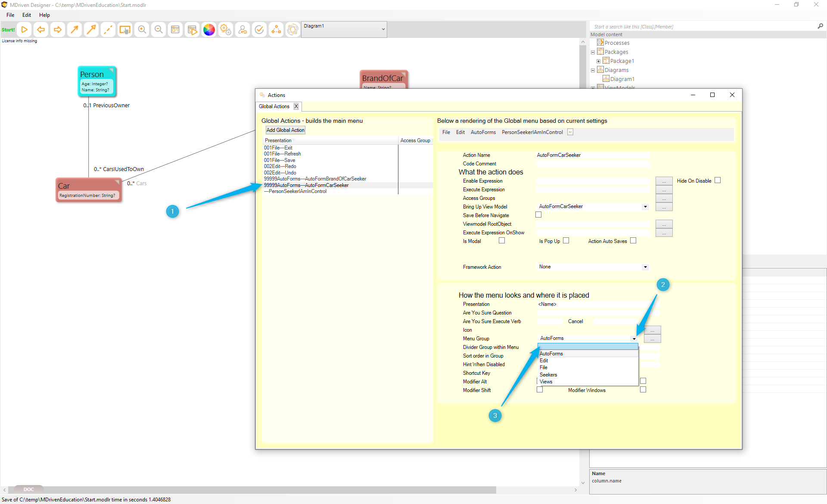827x504 pixels.
Task: Click the search magnifier in model search
Action: 820,26
